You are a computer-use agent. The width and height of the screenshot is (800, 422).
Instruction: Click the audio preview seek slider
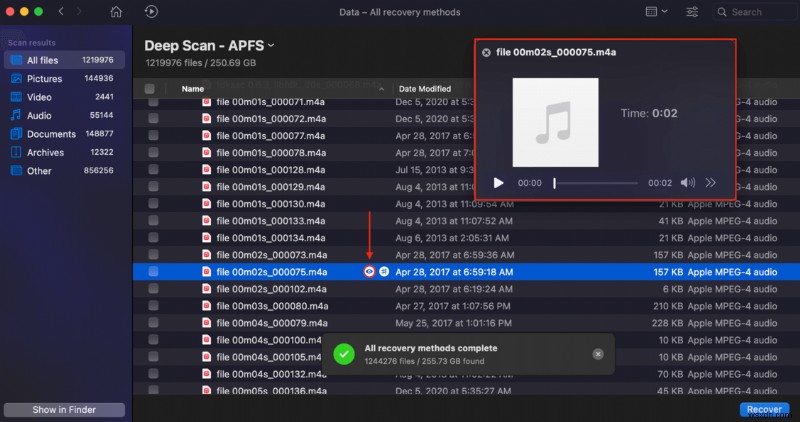595,183
